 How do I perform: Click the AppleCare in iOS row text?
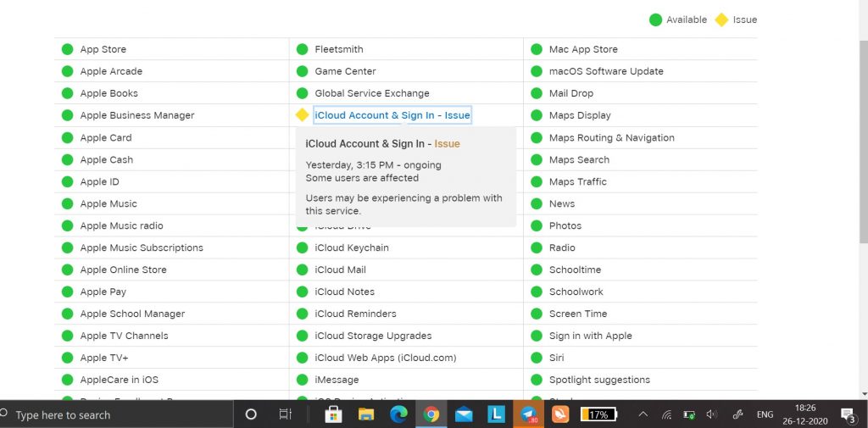(x=119, y=380)
